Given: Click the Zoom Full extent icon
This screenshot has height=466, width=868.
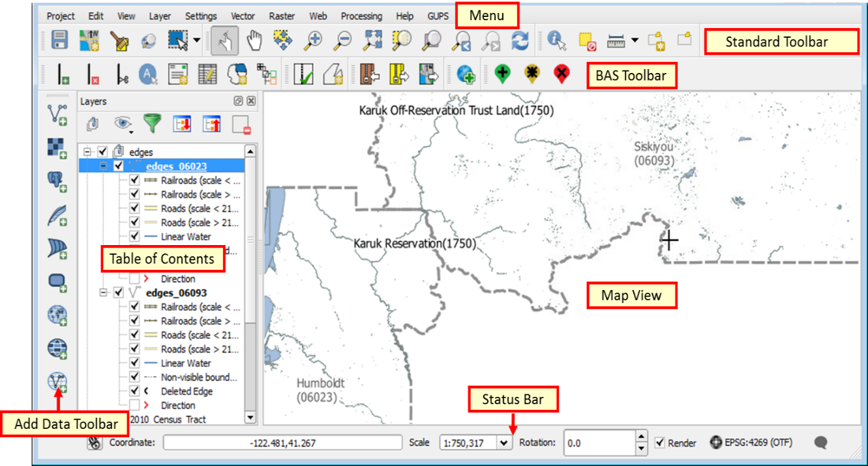Looking at the screenshot, I should [372, 41].
